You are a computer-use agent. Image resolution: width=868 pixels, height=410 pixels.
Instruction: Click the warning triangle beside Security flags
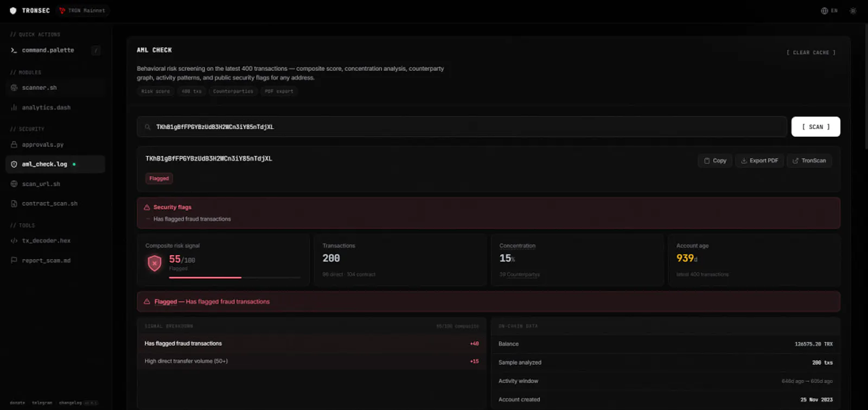[x=147, y=207]
